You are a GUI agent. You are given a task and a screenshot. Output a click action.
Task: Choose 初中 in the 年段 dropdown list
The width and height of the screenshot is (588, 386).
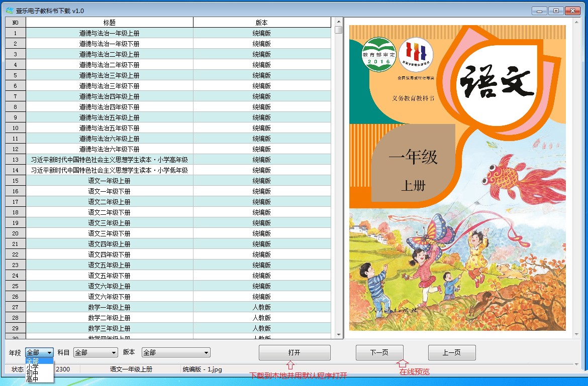39,373
